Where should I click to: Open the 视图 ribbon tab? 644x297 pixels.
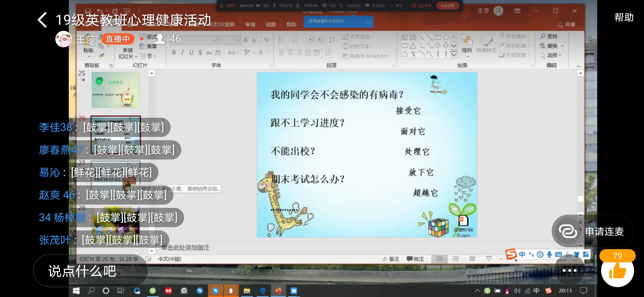[271, 24]
